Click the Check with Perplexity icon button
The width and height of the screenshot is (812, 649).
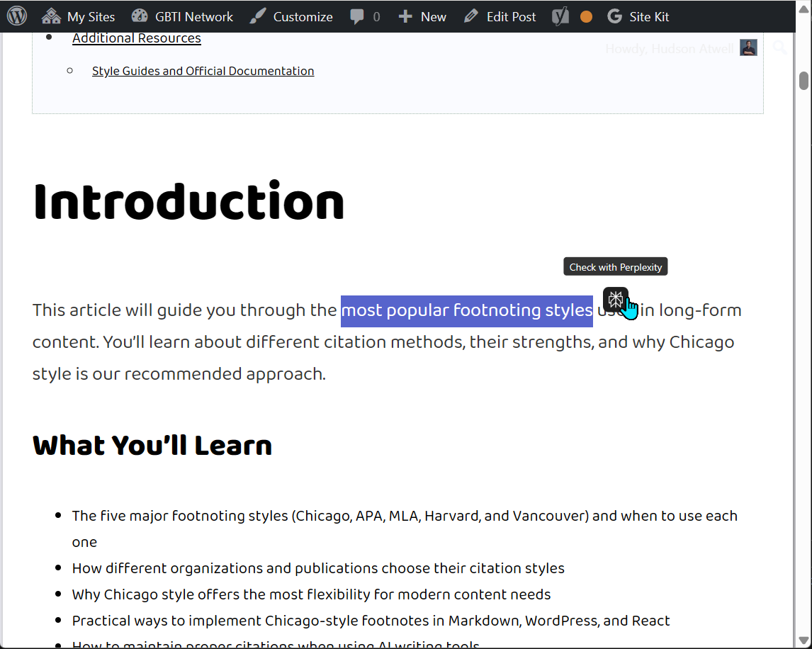click(615, 300)
